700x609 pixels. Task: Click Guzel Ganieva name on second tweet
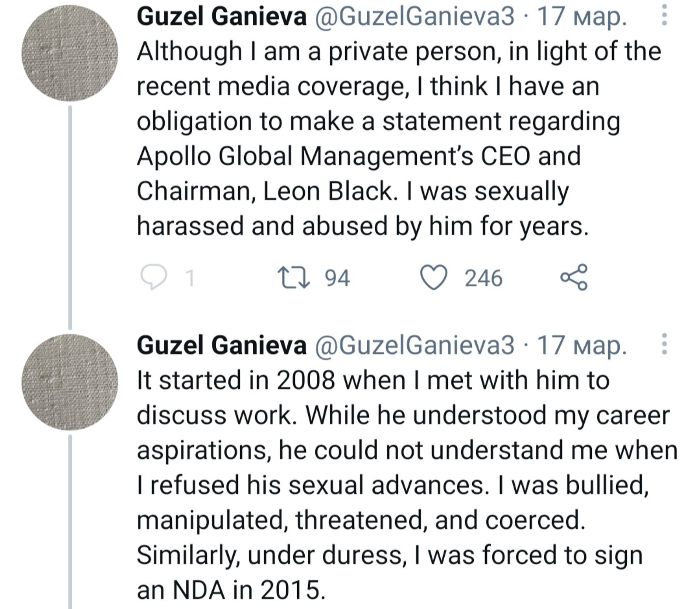tap(221, 345)
